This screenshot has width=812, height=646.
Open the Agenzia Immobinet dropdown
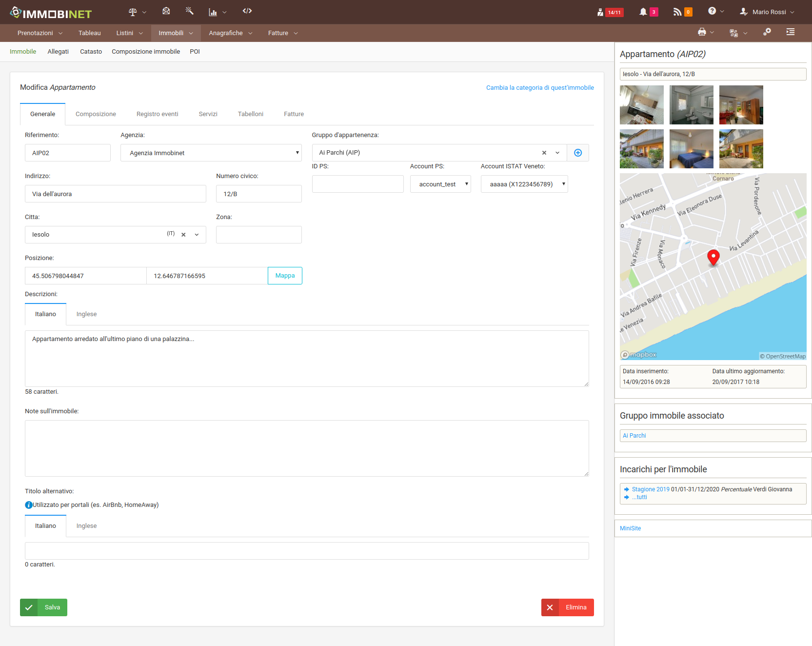[211, 153]
